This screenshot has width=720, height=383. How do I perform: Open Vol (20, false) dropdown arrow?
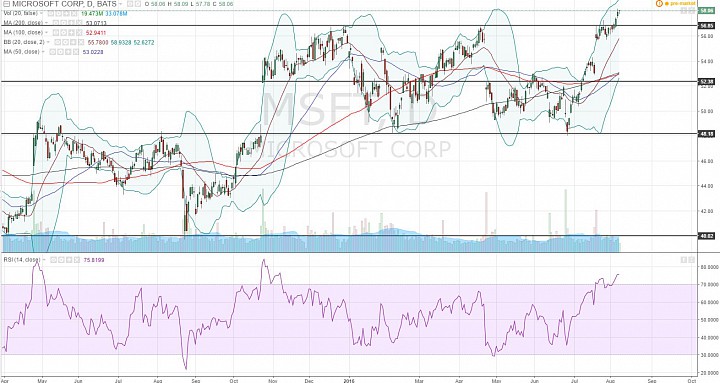(41, 14)
